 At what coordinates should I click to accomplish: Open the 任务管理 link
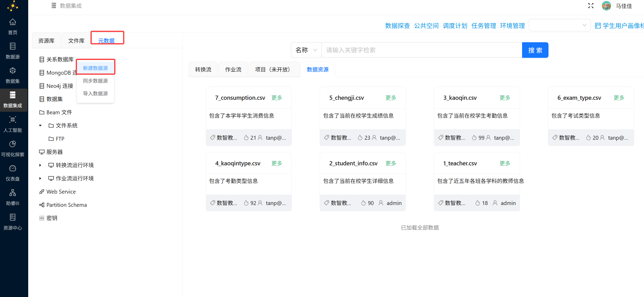484,26
